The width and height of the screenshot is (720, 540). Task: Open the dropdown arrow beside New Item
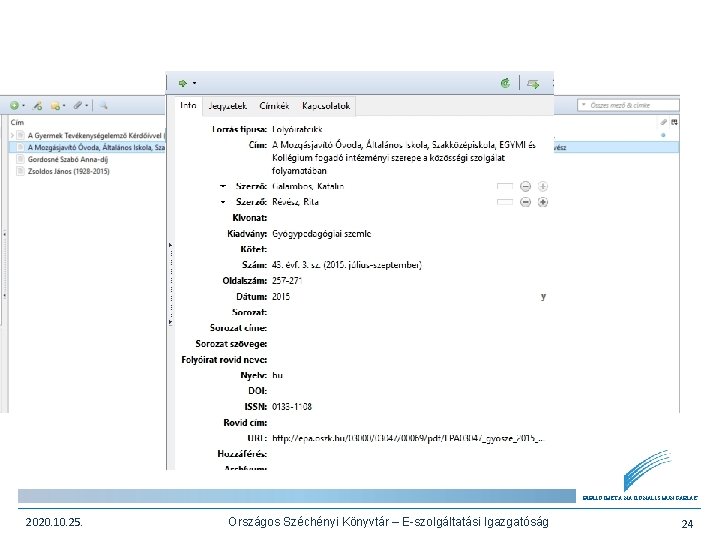click(23, 106)
